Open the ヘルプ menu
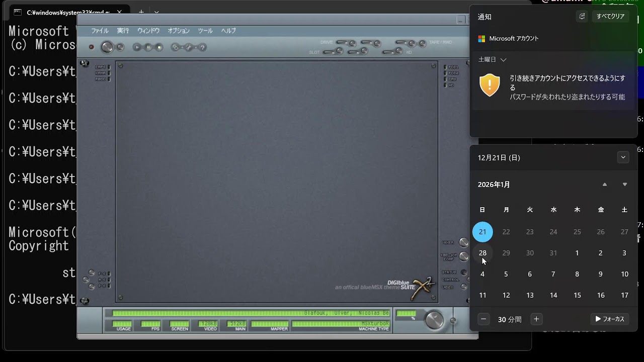644x362 pixels. [228, 31]
